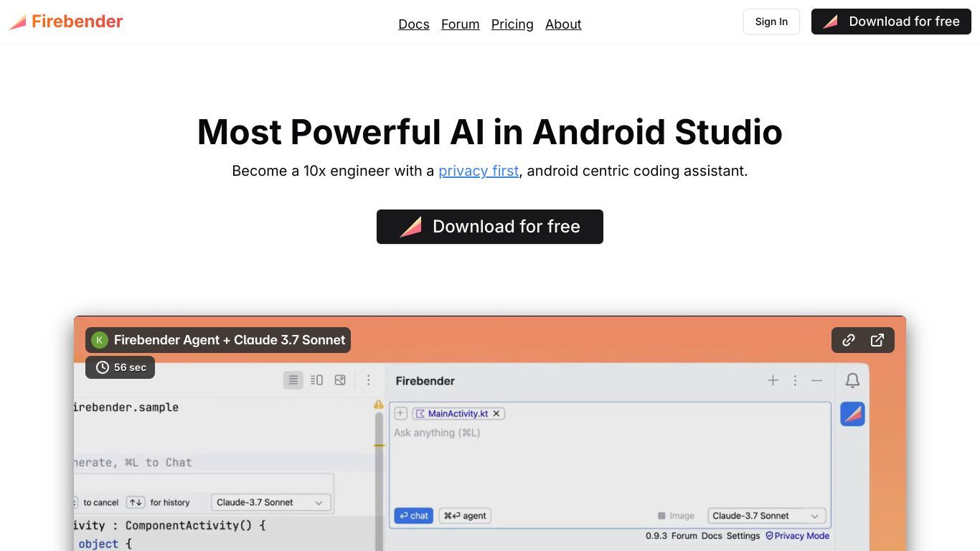Click the yellow warning triangle in the editor

pyautogui.click(x=379, y=405)
